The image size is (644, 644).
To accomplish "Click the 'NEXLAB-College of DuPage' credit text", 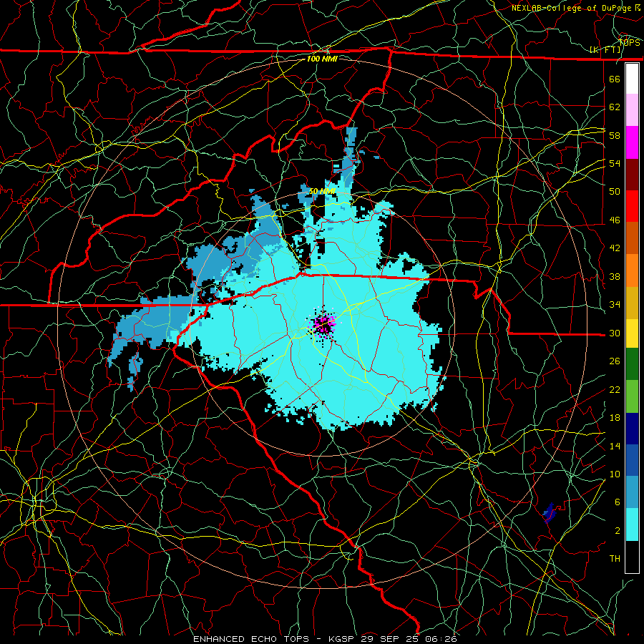I will [572, 8].
